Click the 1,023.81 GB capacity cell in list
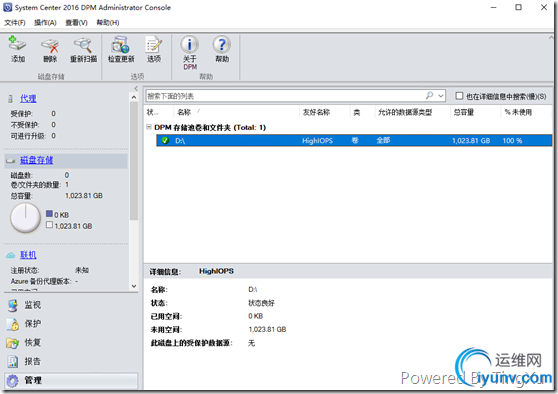 [471, 141]
